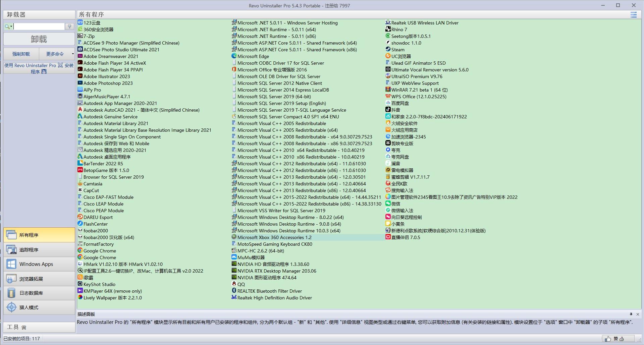Viewport: 644px width, 345px height.
Task: Click the Adobe Photoshop 2023 icon
Action: click(80, 83)
